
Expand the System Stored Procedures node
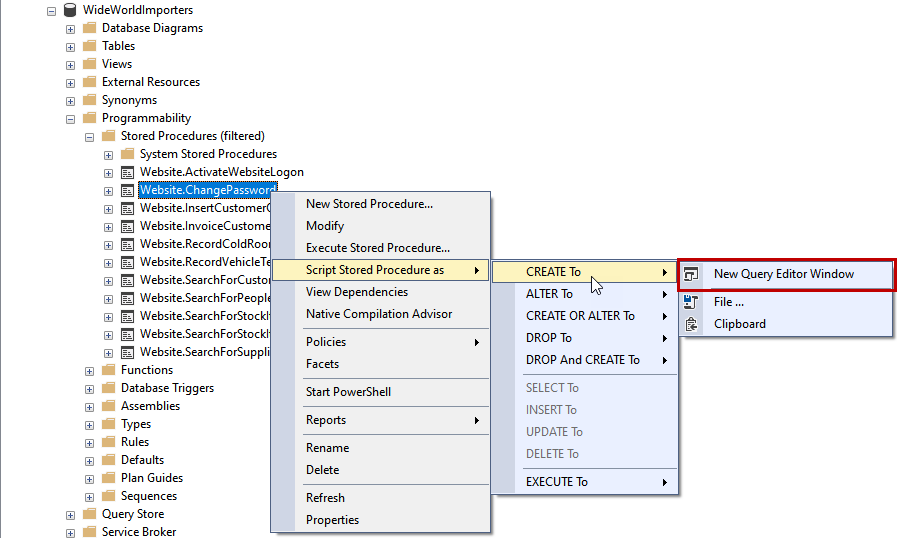[x=108, y=155]
